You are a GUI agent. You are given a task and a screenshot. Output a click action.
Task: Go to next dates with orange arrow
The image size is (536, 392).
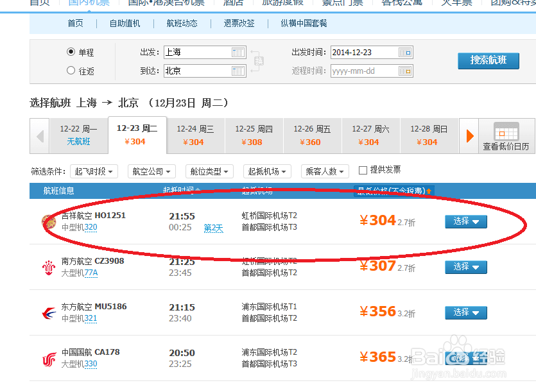click(470, 136)
